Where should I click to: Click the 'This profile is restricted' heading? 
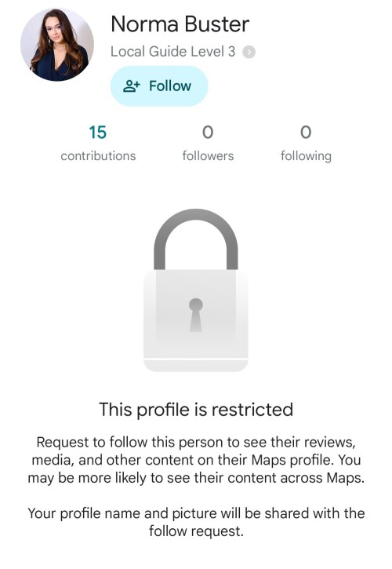[x=196, y=410]
